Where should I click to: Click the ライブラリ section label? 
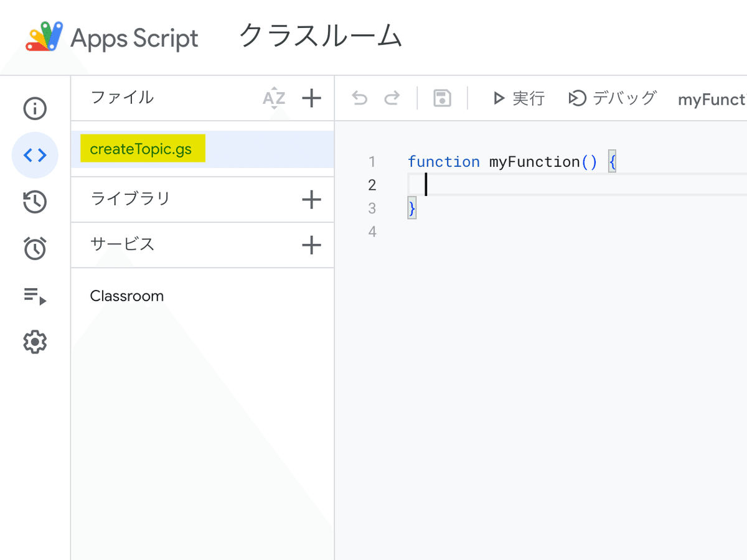coord(130,199)
